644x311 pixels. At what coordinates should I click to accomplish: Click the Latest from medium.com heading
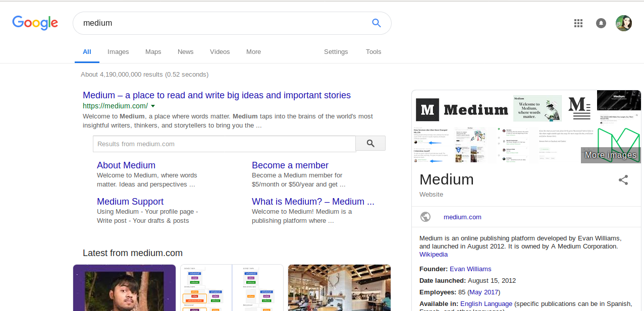tap(133, 253)
